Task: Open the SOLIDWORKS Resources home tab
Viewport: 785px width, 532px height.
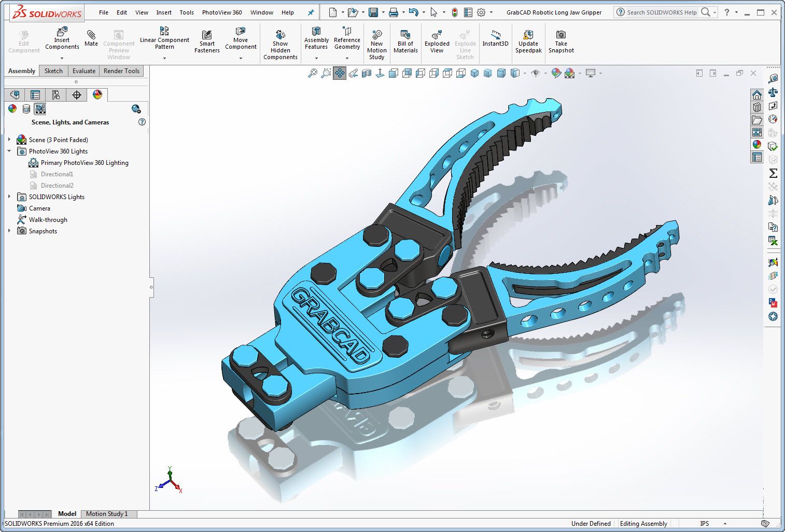Action: click(x=757, y=95)
